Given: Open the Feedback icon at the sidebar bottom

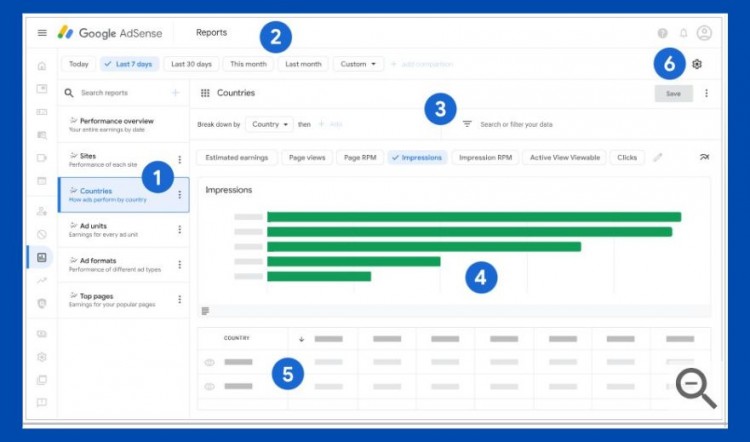Looking at the screenshot, I should point(42,403).
